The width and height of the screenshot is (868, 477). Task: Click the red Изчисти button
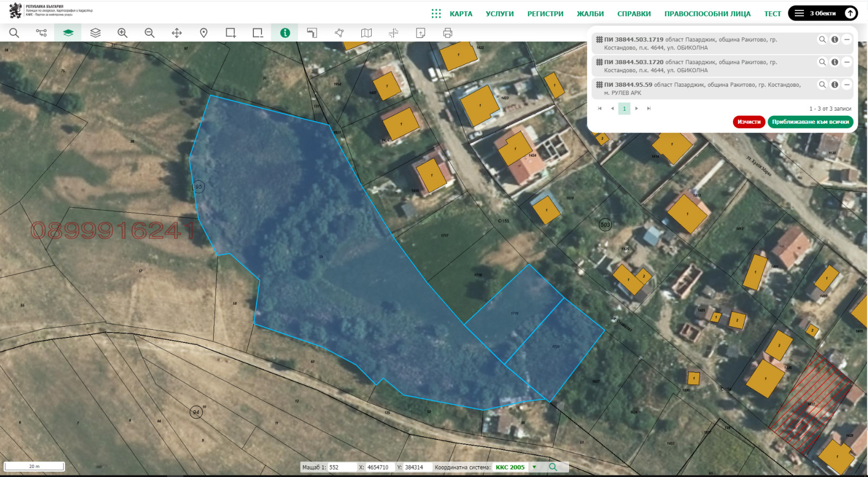749,122
